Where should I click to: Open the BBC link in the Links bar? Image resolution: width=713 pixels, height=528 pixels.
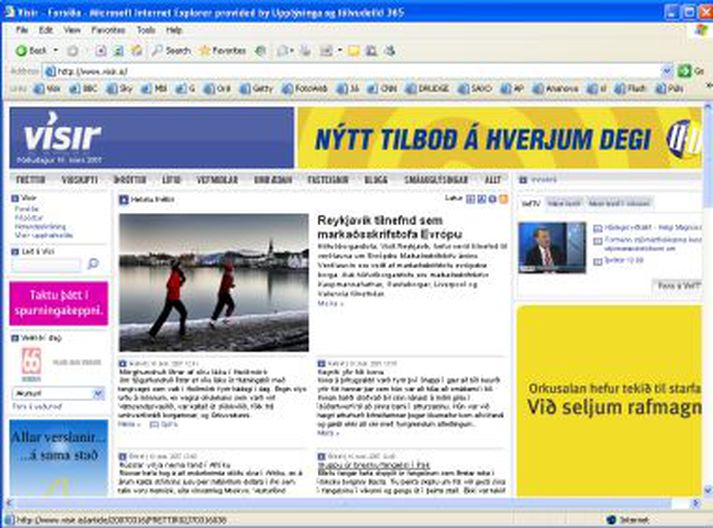[x=84, y=89]
